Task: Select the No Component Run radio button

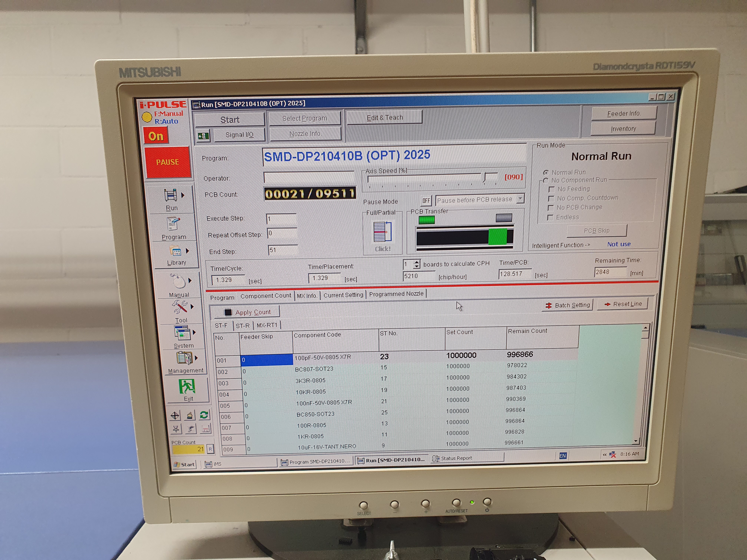Action: [545, 180]
